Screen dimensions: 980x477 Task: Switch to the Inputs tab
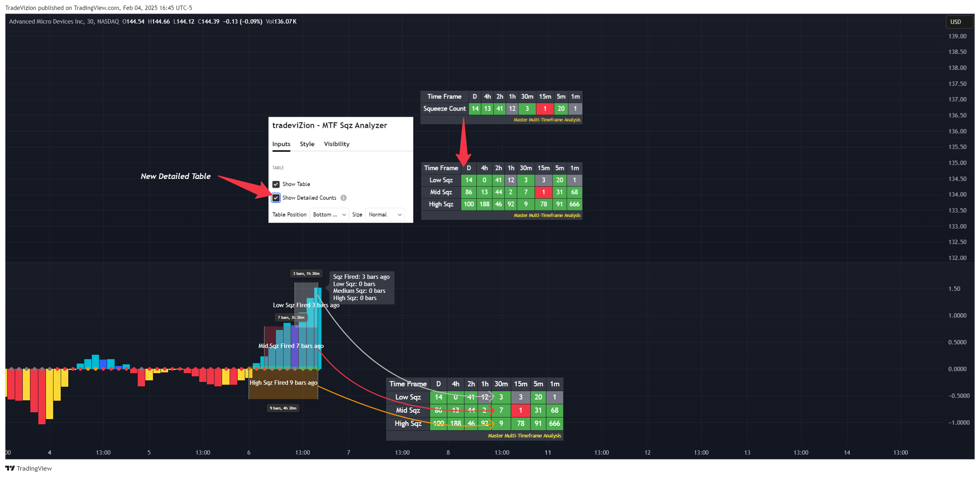[x=281, y=144]
